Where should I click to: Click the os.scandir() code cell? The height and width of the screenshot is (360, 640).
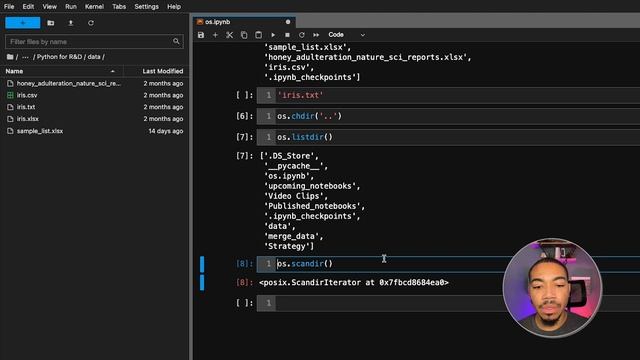448,264
